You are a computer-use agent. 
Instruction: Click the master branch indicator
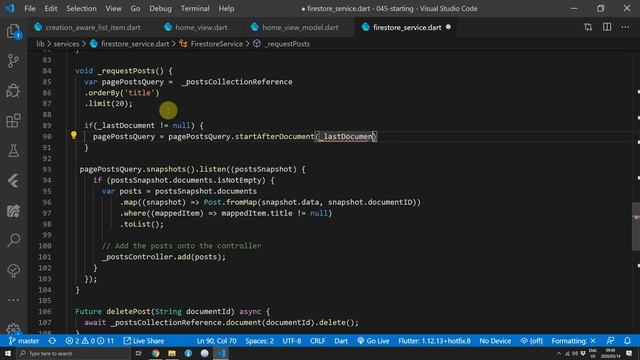click(24, 341)
